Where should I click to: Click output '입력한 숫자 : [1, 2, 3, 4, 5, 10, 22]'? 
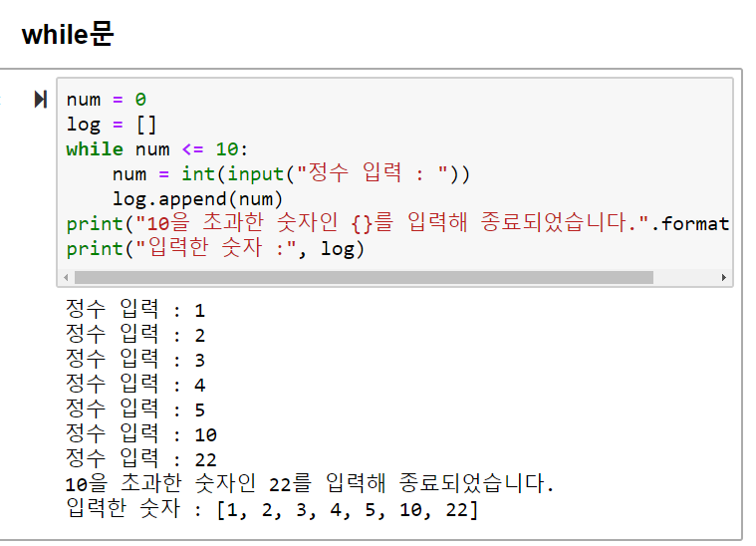(272, 509)
